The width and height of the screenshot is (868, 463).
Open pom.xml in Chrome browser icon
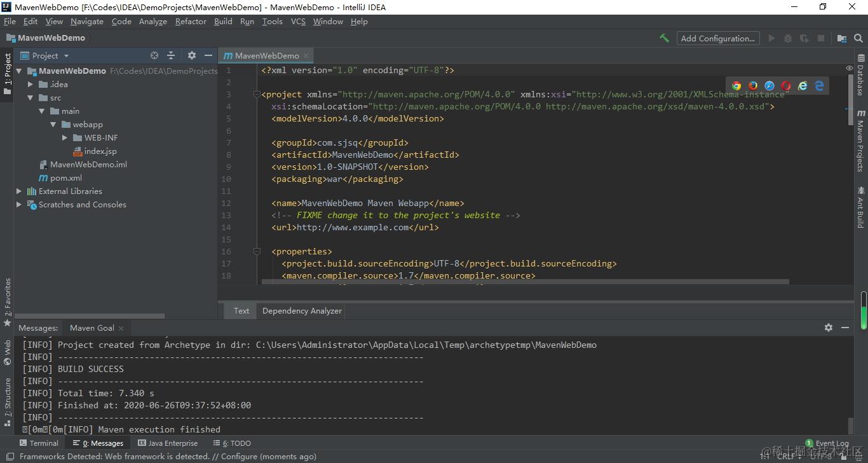tap(736, 86)
